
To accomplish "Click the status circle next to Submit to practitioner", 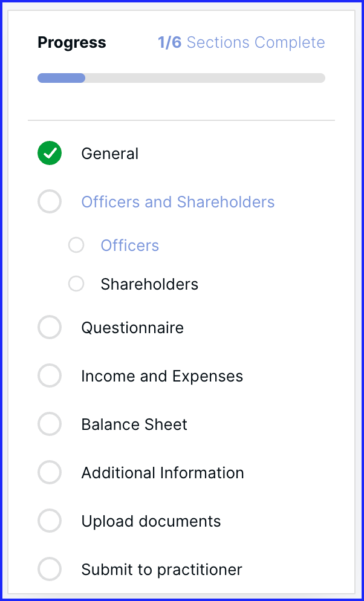I will tap(50, 570).
